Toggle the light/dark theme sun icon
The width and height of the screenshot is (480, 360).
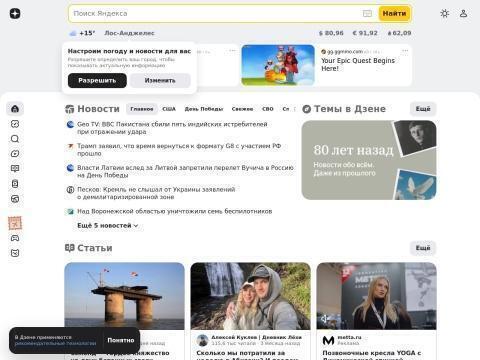click(444, 14)
